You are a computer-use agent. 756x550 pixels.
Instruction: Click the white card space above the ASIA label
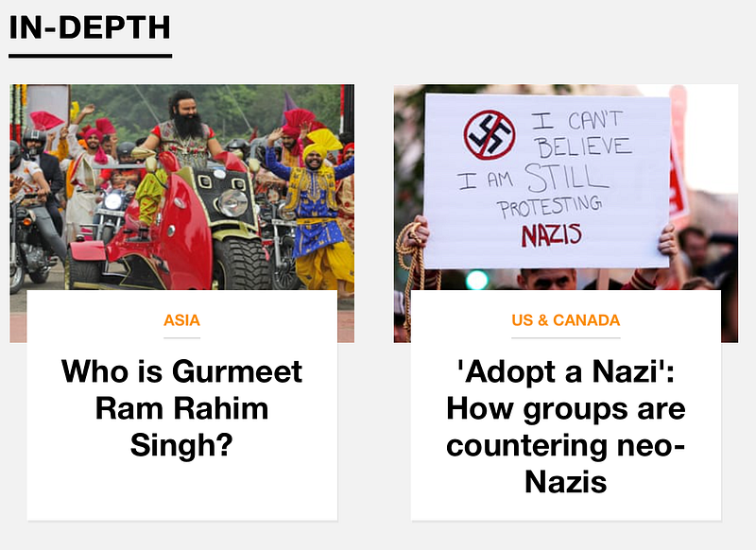tap(181, 301)
